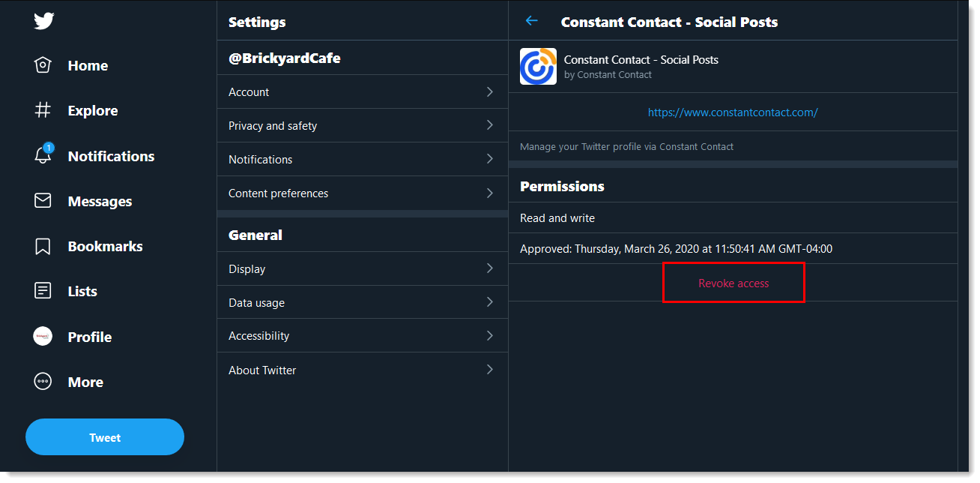The height and width of the screenshot is (483, 980).
Task: Open Notifications bell icon in sidebar
Action: tap(43, 155)
